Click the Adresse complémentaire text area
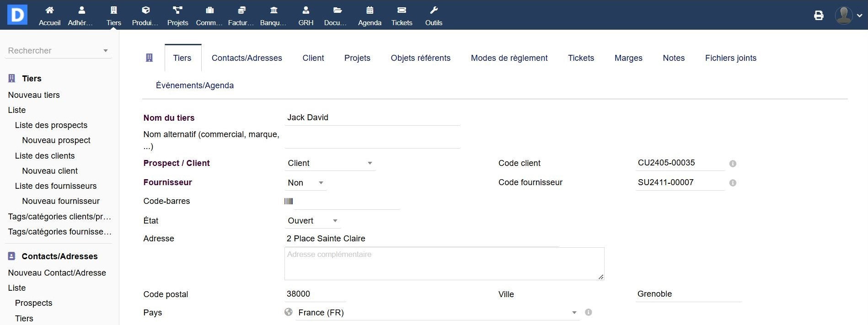The width and height of the screenshot is (868, 325). pos(444,264)
